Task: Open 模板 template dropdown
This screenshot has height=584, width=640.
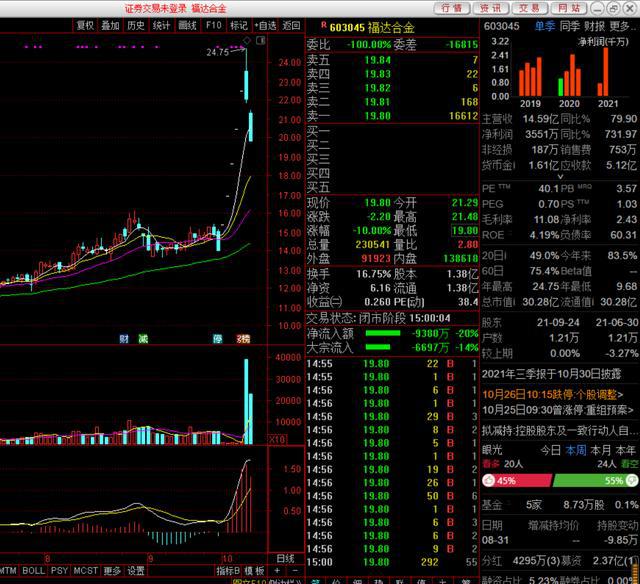Action: pyautogui.click(x=254, y=571)
